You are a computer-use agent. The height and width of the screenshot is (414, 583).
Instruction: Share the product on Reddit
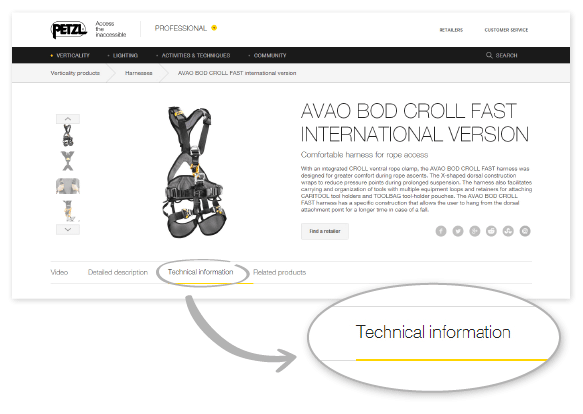pos(491,231)
